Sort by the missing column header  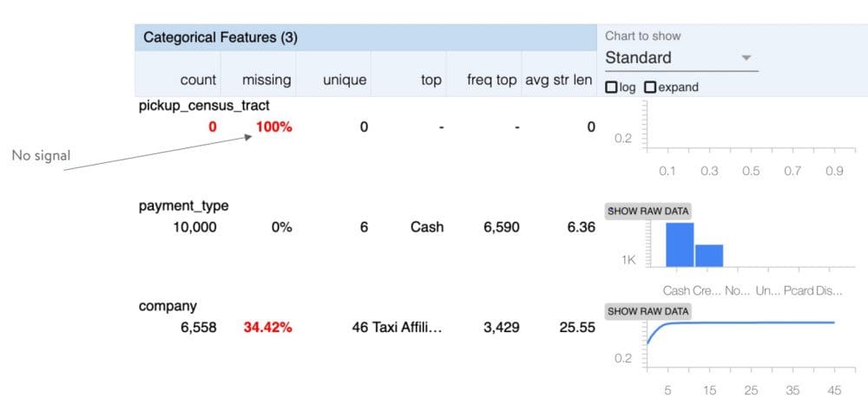266,80
